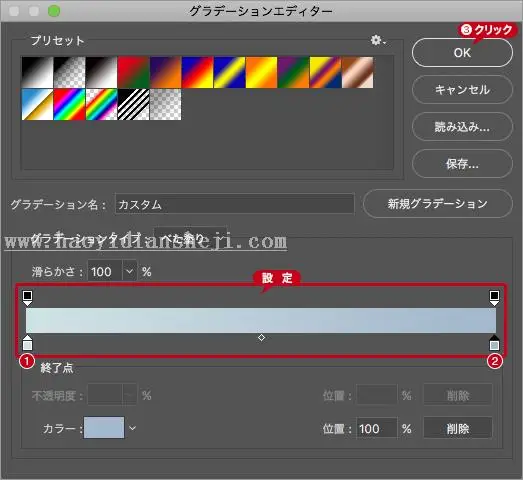This screenshot has width=523, height=480.
Task: Open the gradient type dropdown
Action: (x=190, y=237)
